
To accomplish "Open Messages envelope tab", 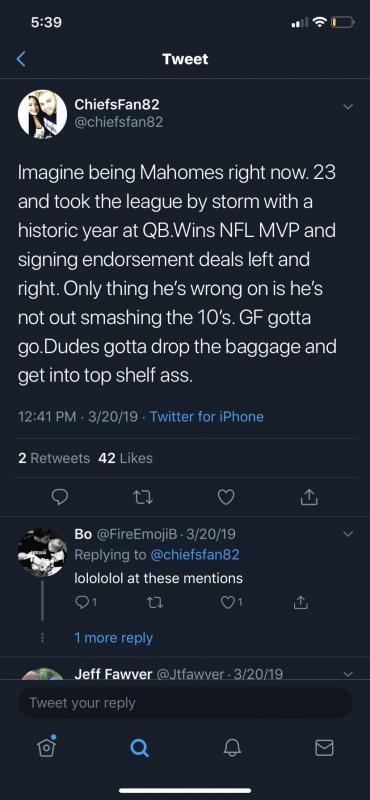I will pos(324,748).
